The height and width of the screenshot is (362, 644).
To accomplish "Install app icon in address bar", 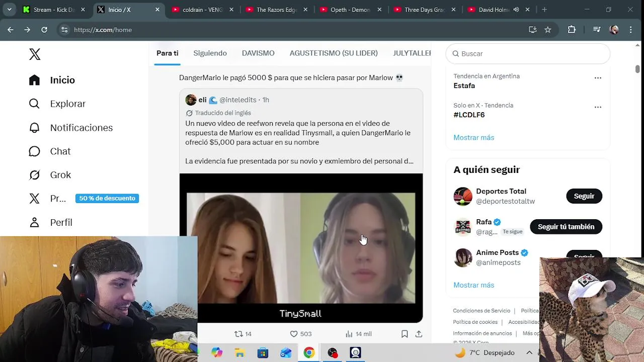I will [533, 30].
